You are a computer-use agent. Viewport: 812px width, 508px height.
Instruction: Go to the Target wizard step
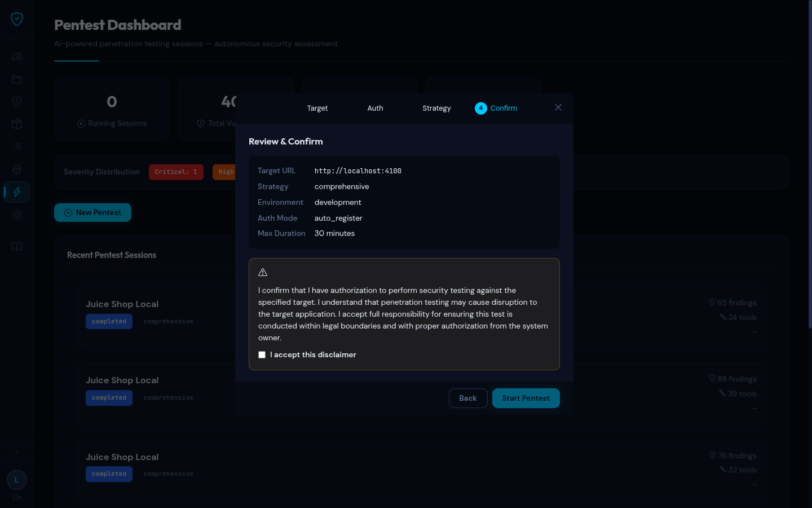pos(317,108)
